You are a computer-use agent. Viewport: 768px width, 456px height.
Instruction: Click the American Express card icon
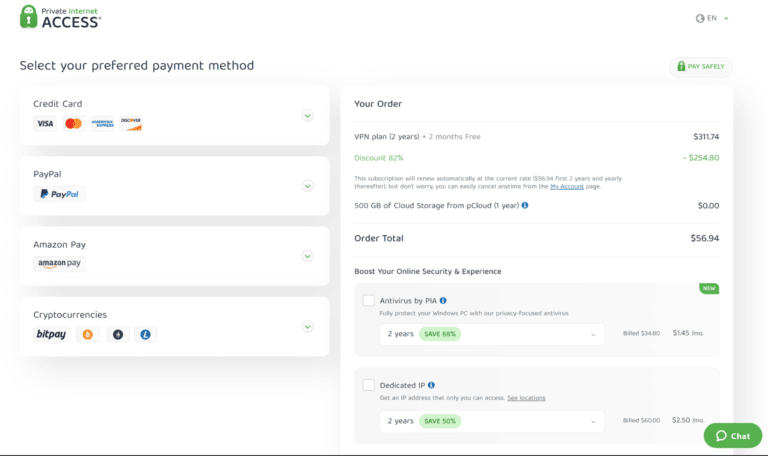(x=102, y=124)
